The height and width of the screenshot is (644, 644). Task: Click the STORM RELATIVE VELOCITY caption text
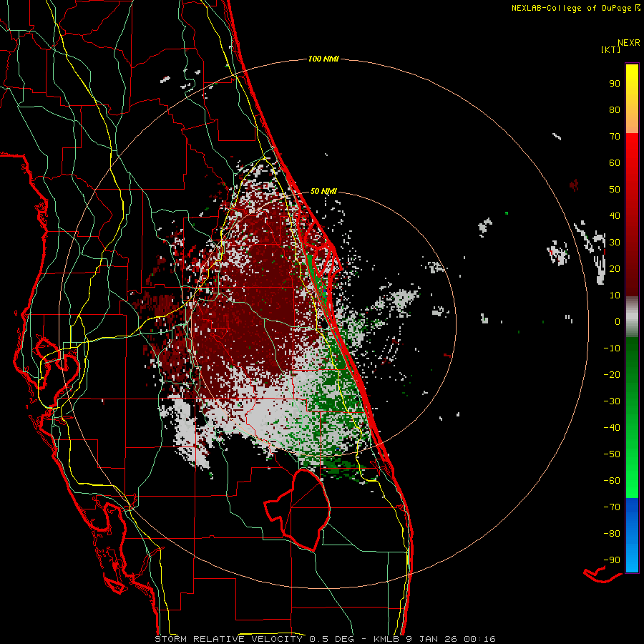(x=228, y=639)
